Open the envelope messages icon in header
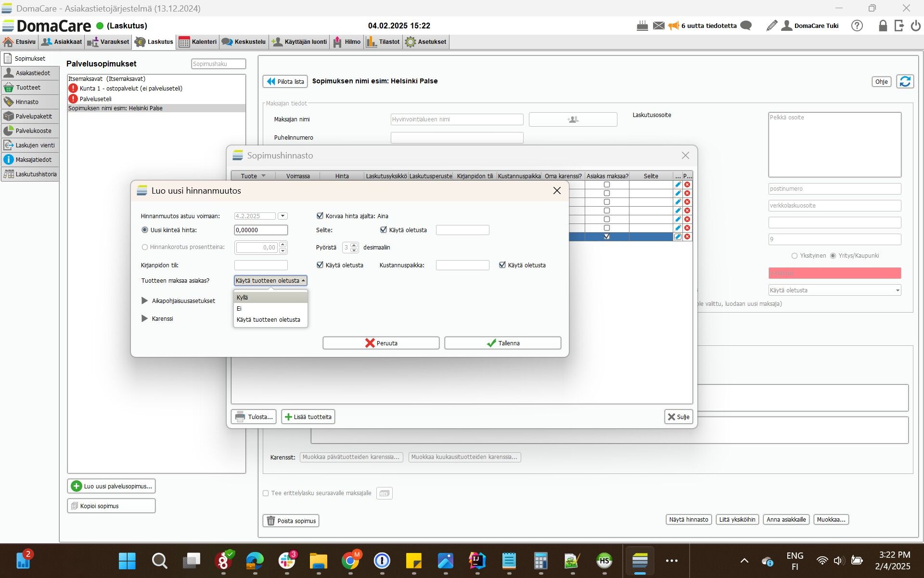 [658, 26]
